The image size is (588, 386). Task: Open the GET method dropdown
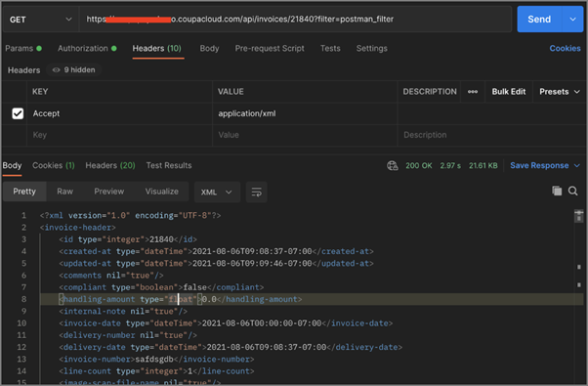[40, 20]
